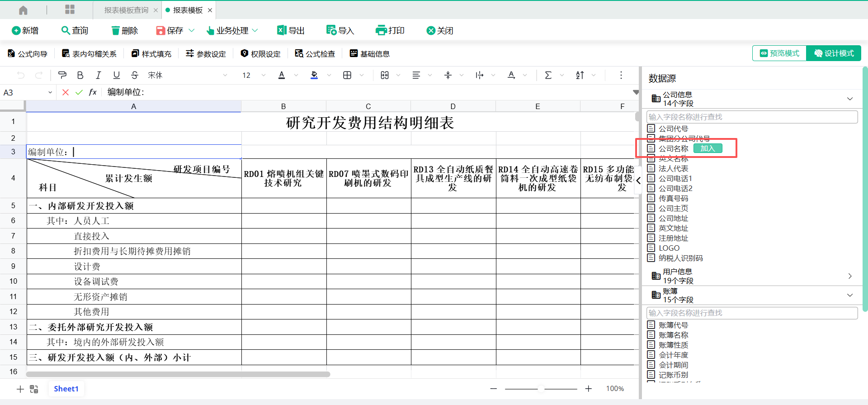
Task: Switch to the 报表模板查询 tab
Action: (x=126, y=10)
